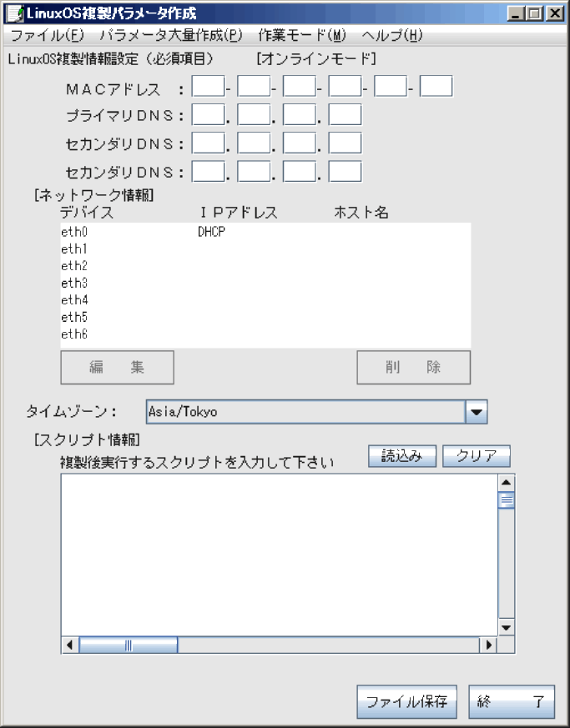Click the script area scroll down arrow
This screenshot has width=570, height=728.
click(x=507, y=628)
